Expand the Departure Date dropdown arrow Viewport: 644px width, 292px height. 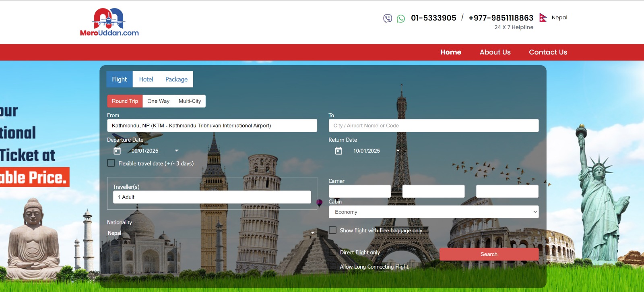tap(176, 151)
